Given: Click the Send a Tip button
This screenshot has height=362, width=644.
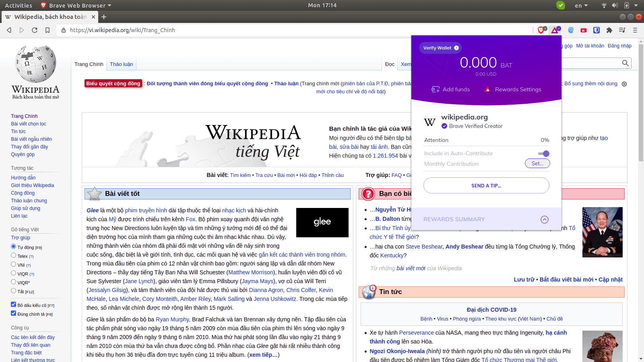Looking at the screenshot, I should tap(486, 185).
